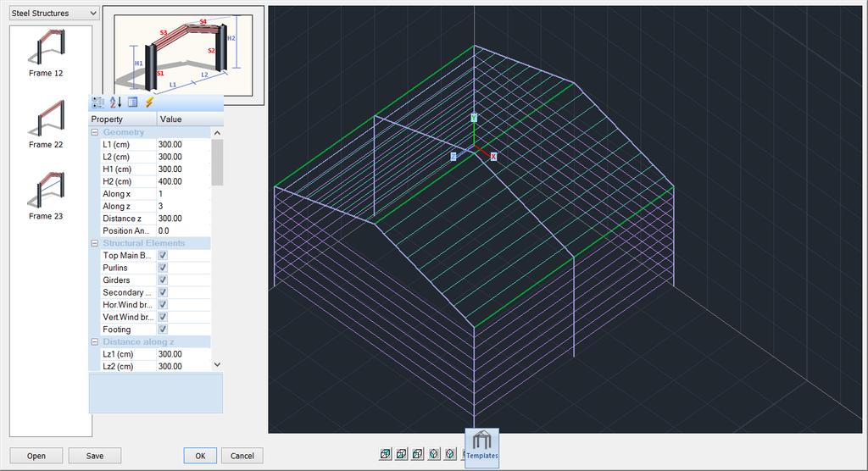
Task: Select the H2 (cm) property label
Action: point(117,181)
